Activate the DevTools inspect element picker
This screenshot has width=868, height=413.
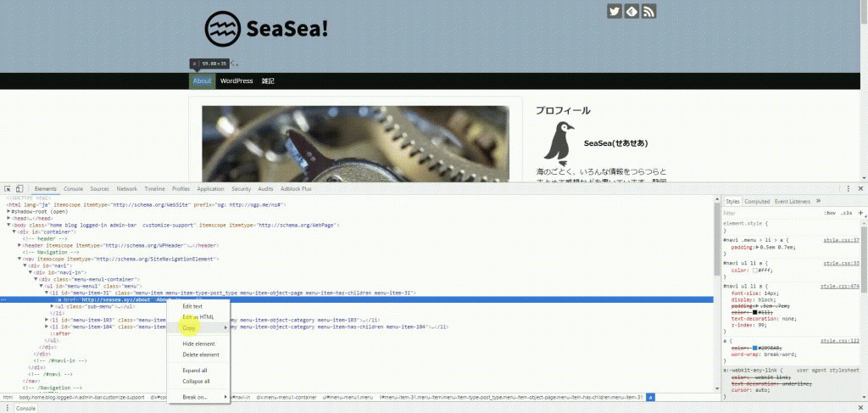[x=8, y=189]
